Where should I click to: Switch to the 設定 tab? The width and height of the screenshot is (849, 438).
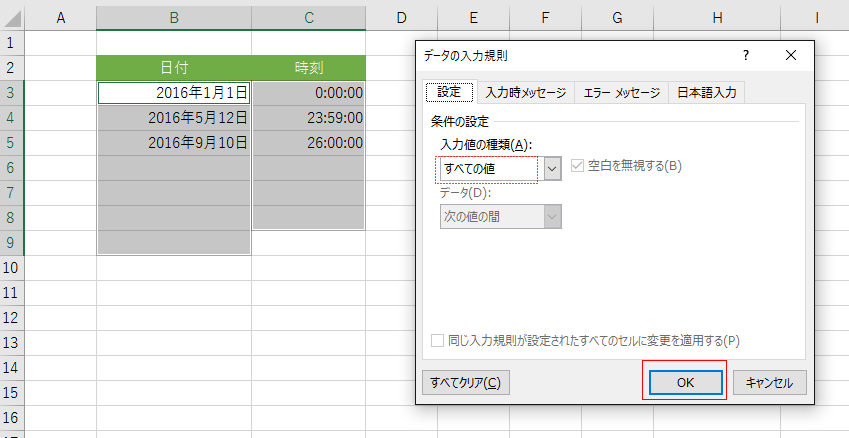[449, 92]
